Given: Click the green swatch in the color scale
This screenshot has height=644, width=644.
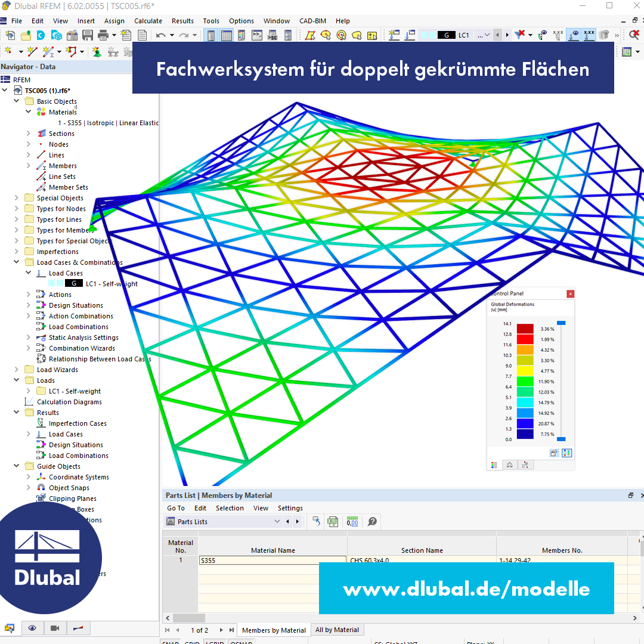Looking at the screenshot, I should point(525,381).
